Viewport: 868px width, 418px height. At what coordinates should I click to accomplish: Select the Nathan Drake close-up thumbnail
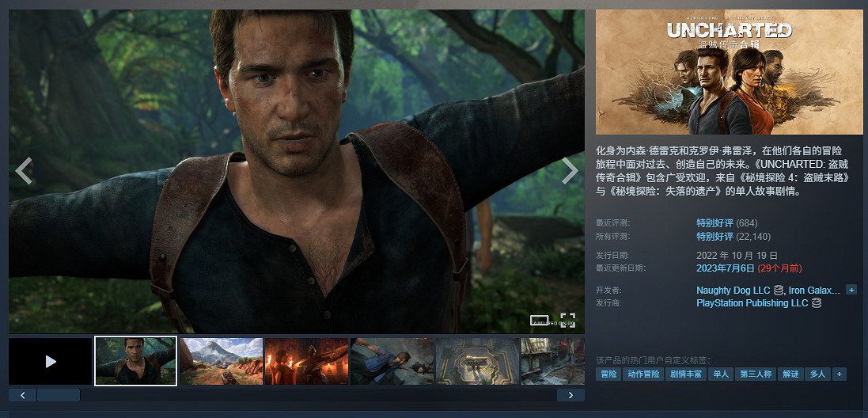[135, 361]
